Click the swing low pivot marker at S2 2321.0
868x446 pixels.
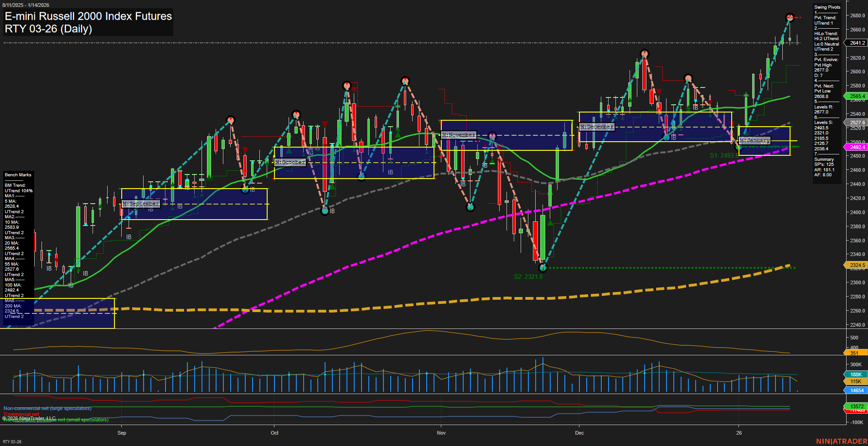click(x=542, y=268)
